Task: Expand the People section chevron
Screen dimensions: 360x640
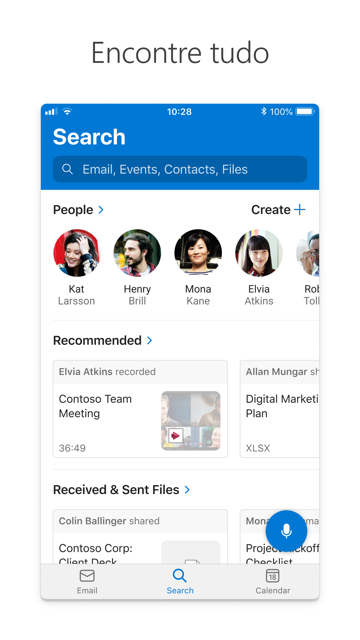Action: coord(101,210)
